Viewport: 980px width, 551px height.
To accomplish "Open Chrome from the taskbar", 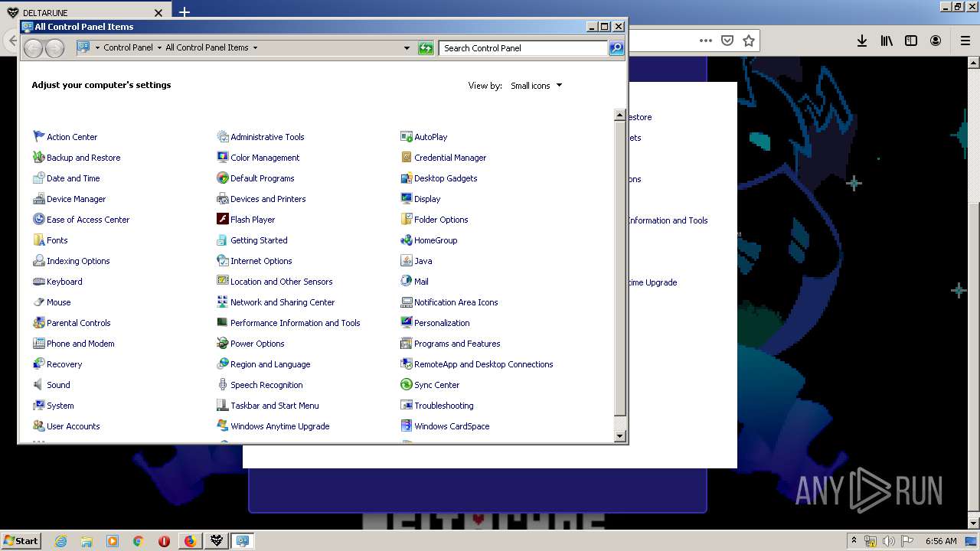I will (x=139, y=541).
